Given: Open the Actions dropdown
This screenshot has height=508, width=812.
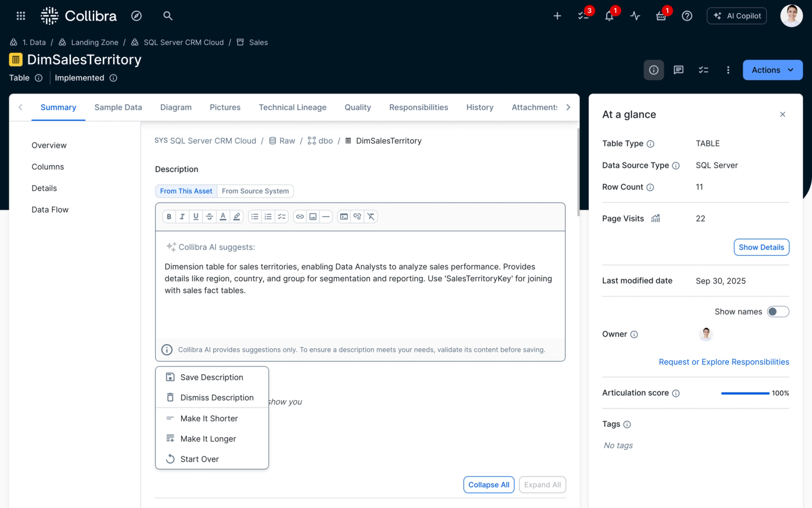Looking at the screenshot, I should (x=772, y=70).
